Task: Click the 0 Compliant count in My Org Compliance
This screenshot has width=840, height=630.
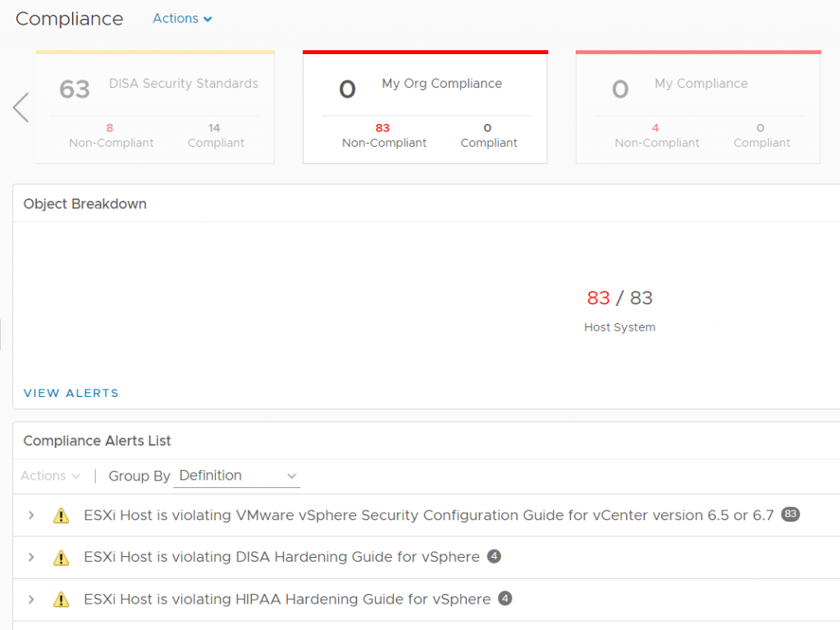Action: click(487, 128)
